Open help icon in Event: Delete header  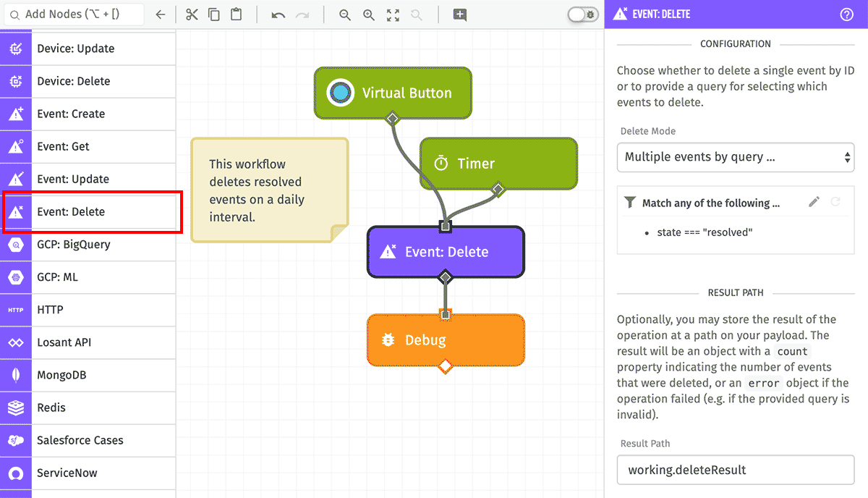click(x=847, y=14)
